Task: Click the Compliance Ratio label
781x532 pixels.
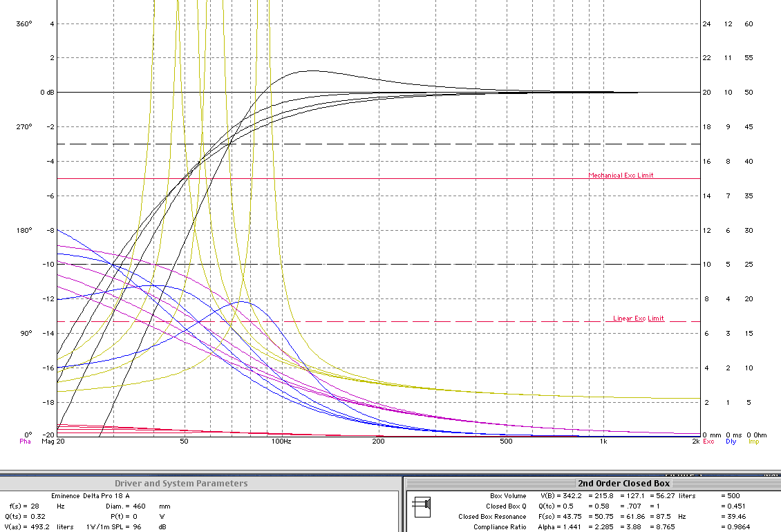Action: click(x=500, y=527)
